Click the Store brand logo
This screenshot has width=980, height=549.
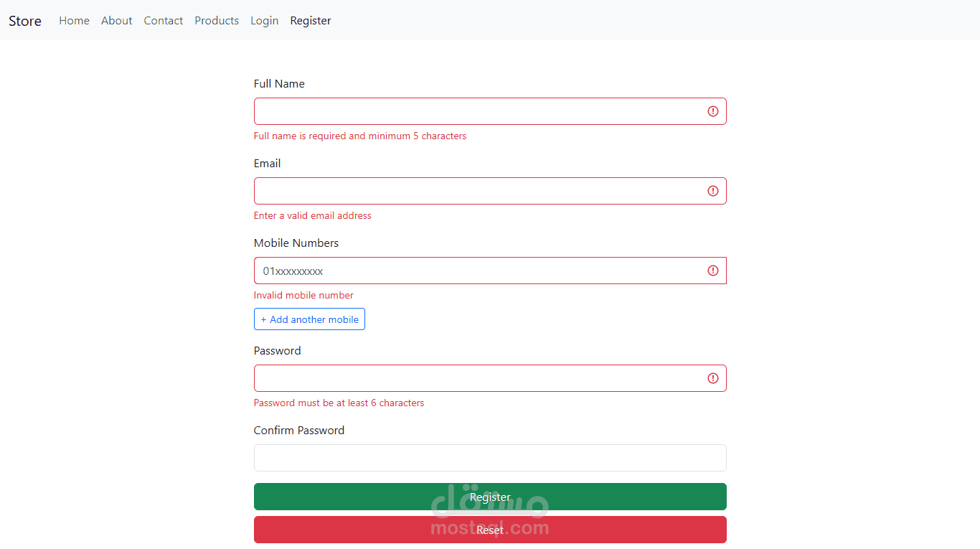click(x=25, y=21)
